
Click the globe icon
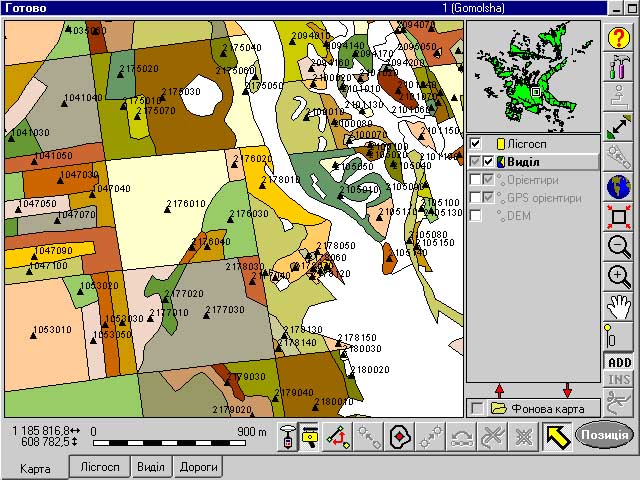(618, 187)
